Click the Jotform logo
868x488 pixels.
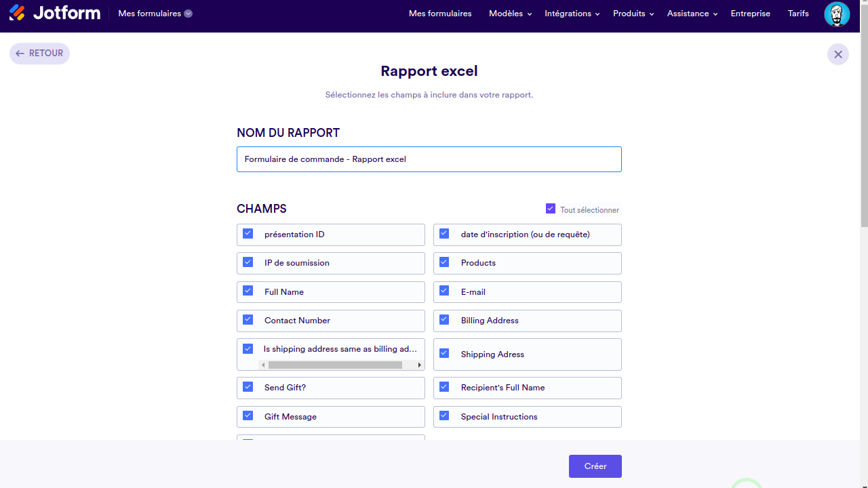click(55, 13)
